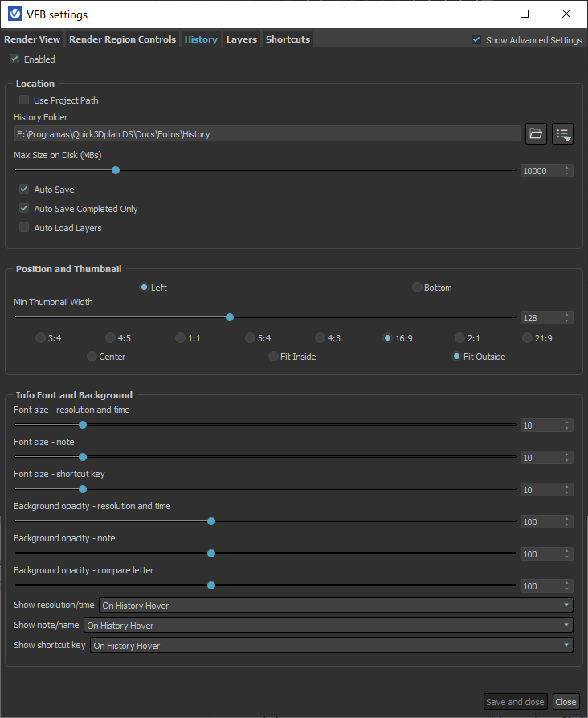
Task: Choose 3:4 thumbnail aspect ratio
Action: [40, 338]
